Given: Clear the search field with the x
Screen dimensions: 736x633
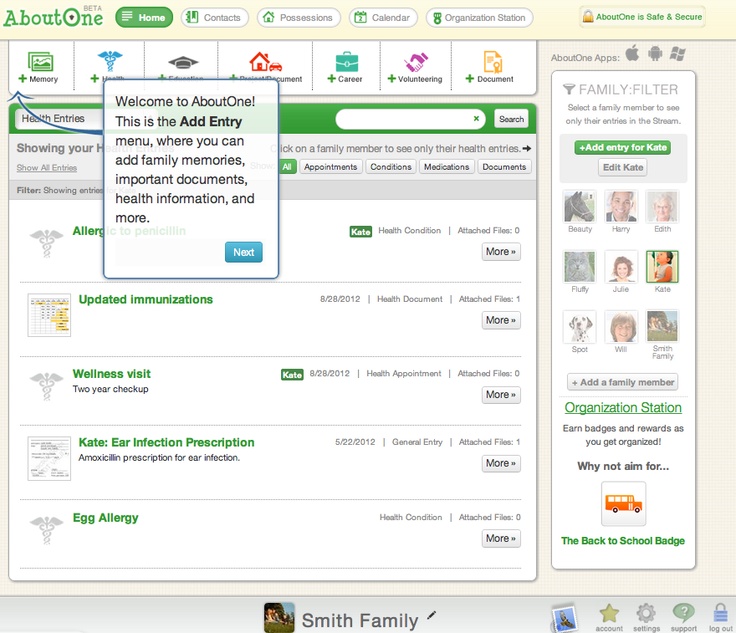Looking at the screenshot, I should [476, 119].
